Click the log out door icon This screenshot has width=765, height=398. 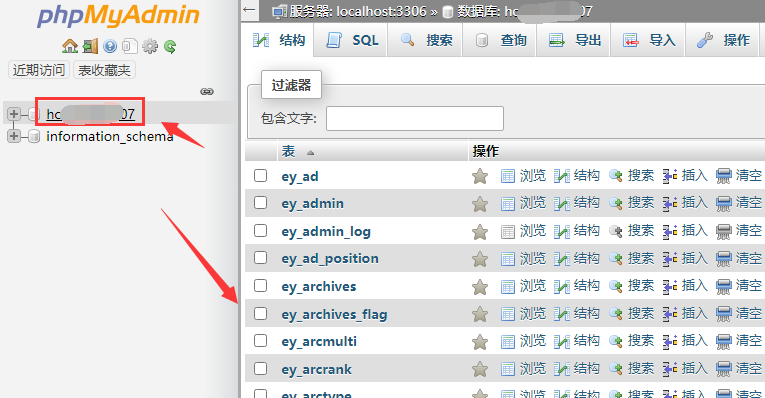click(x=90, y=46)
